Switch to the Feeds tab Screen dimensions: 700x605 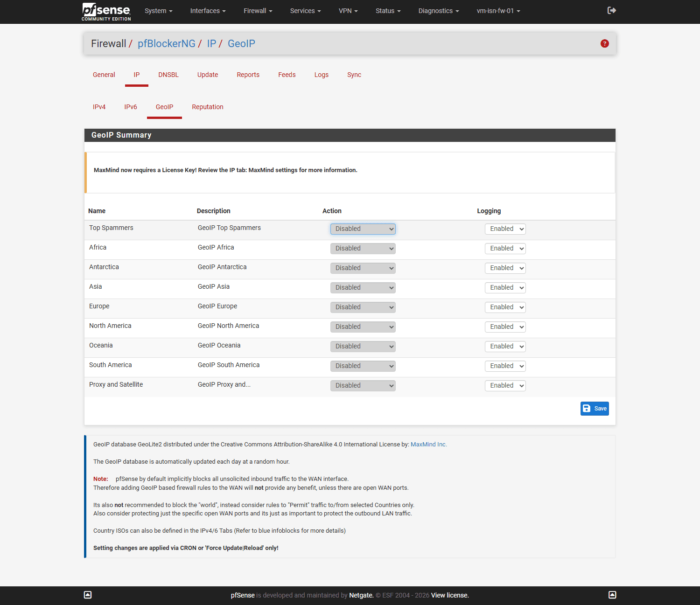point(287,75)
